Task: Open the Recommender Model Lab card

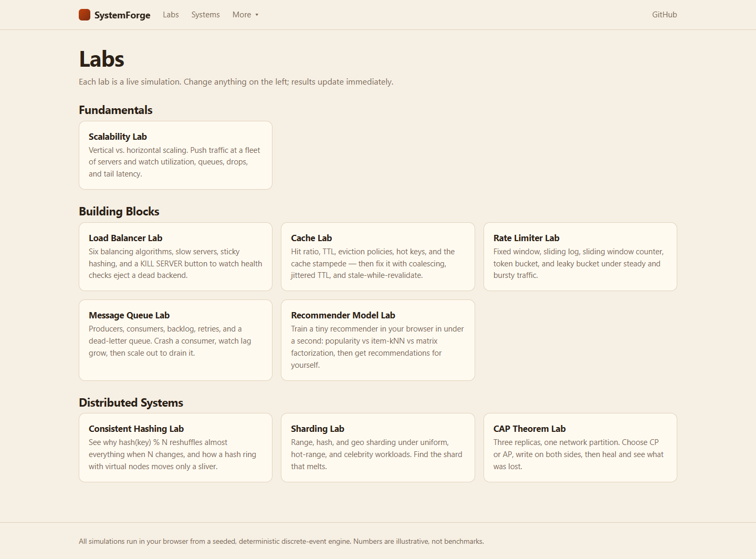Action: click(x=378, y=340)
